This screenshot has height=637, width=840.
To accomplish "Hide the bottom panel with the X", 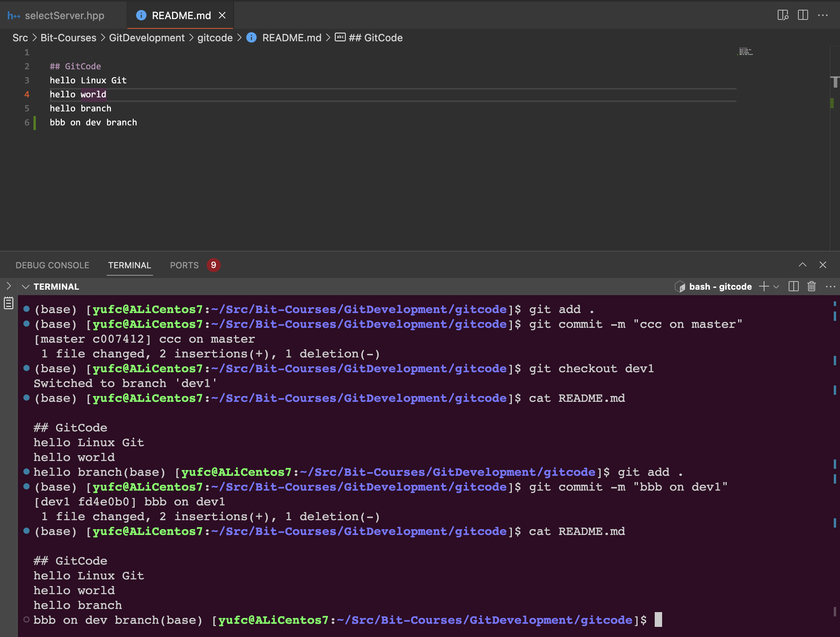I will click(823, 265).
